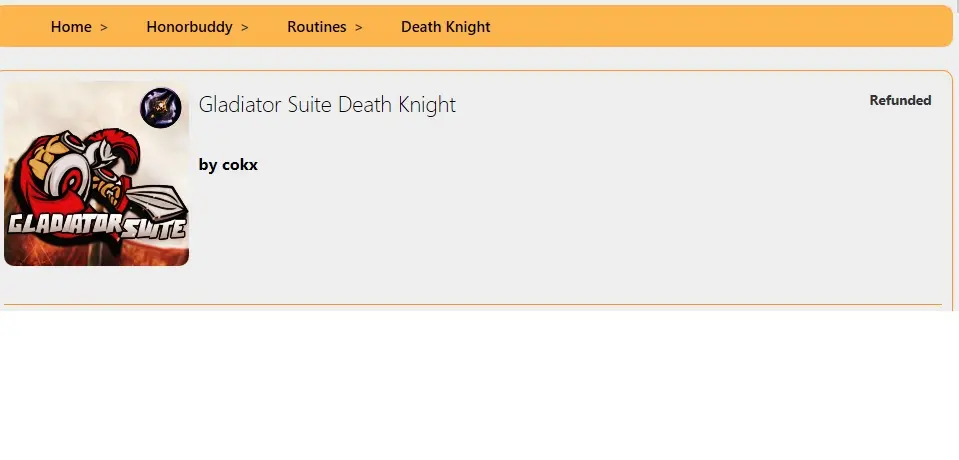Open the Honorbuddy breadcrumb link
The width and height of the screenshot is (959, 460).
[x=189, y=27]
